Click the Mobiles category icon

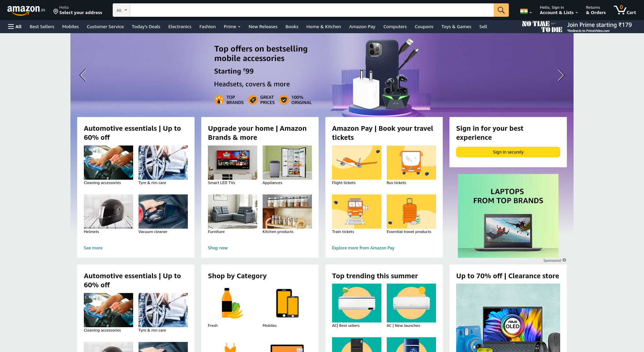(287, 303)
